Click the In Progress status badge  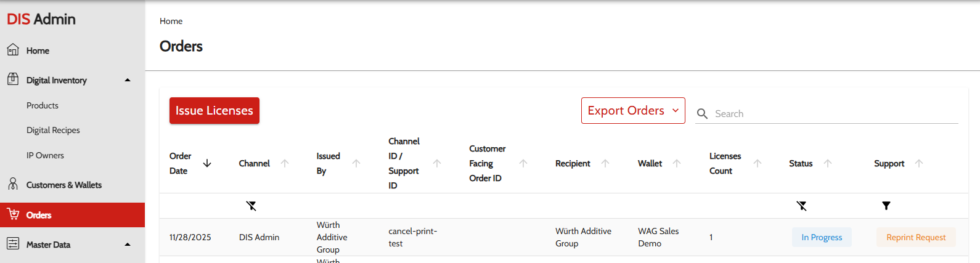(821, 237)
